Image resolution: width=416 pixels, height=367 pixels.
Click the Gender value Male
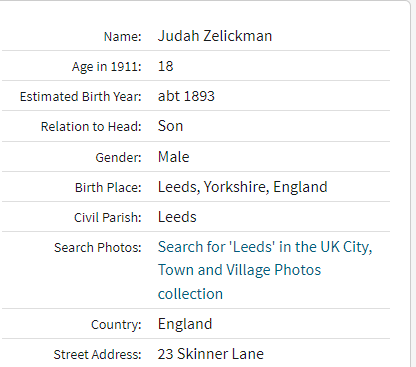(x=174, y=157)
